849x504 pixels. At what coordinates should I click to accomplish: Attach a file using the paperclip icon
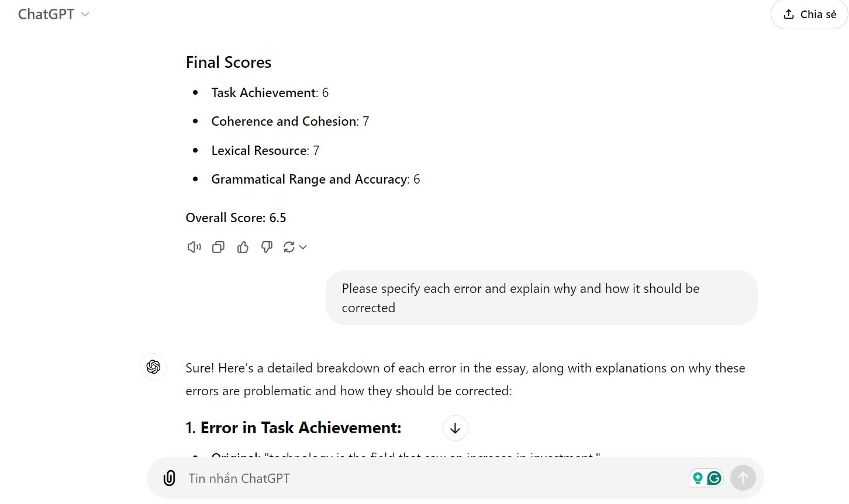(x=170, y=478)
